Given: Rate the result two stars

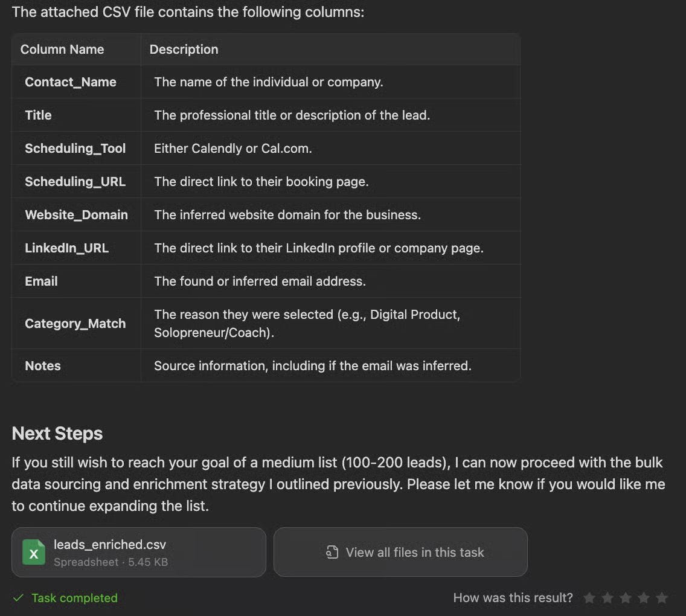Looking at the screenshot, I should click(x=607, y=598).
